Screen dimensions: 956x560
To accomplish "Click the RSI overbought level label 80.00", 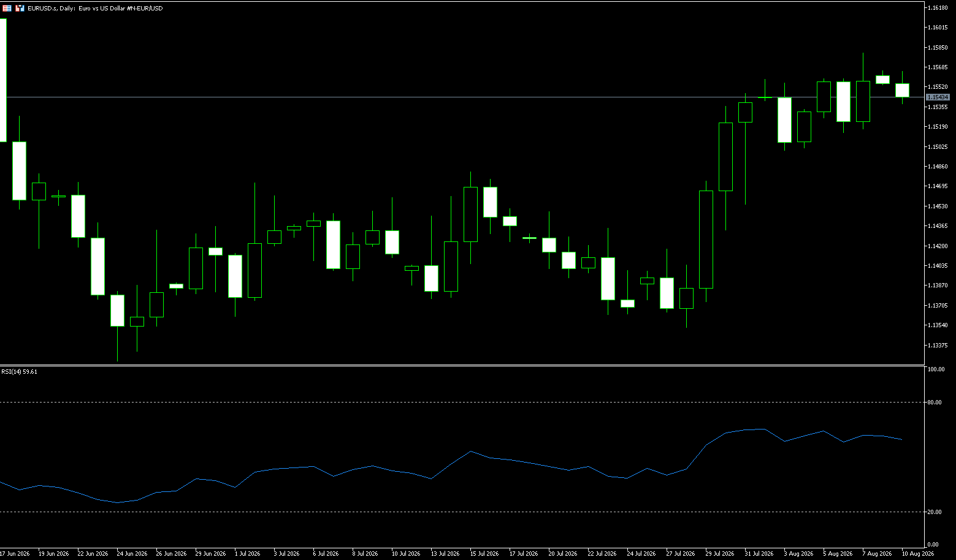I will tap(935, 403).
